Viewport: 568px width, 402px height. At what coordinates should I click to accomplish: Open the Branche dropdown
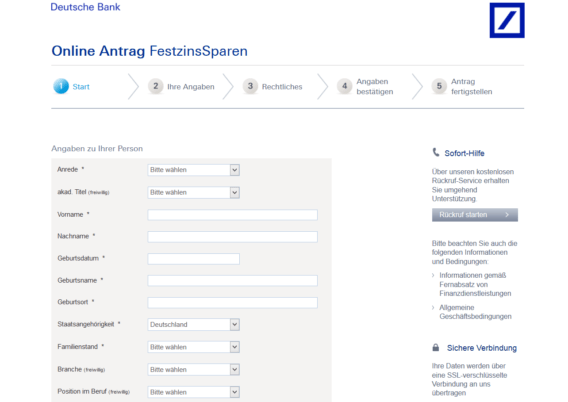pyautogui.click(x=193, y=369)
